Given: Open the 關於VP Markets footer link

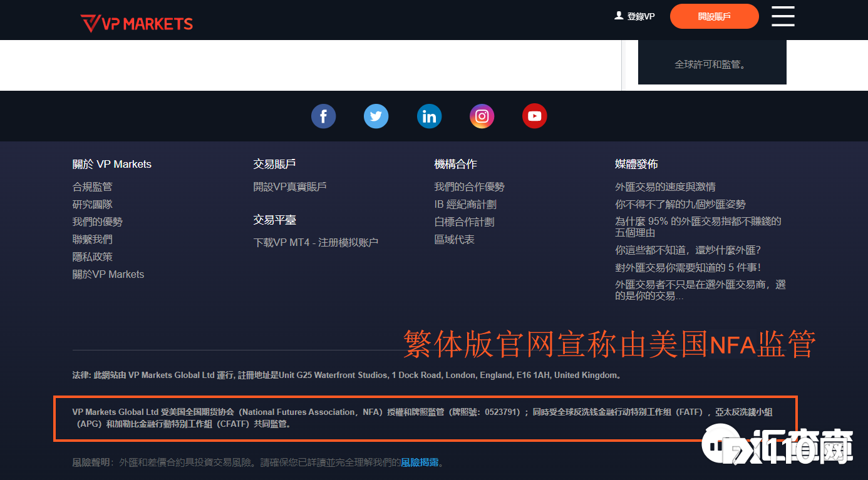Looking at the screenshot, I should tap(108, 274).
